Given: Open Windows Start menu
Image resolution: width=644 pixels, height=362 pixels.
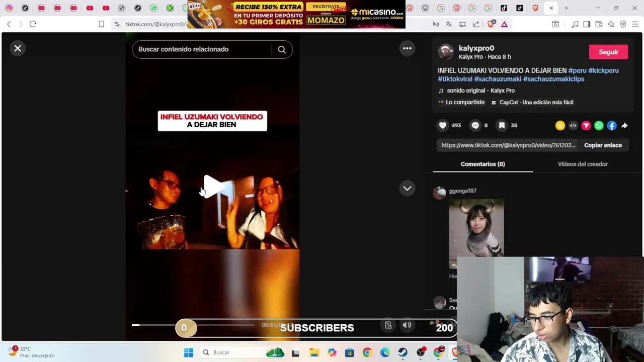Looking at the screenshot, I should [x=189, y=352].
